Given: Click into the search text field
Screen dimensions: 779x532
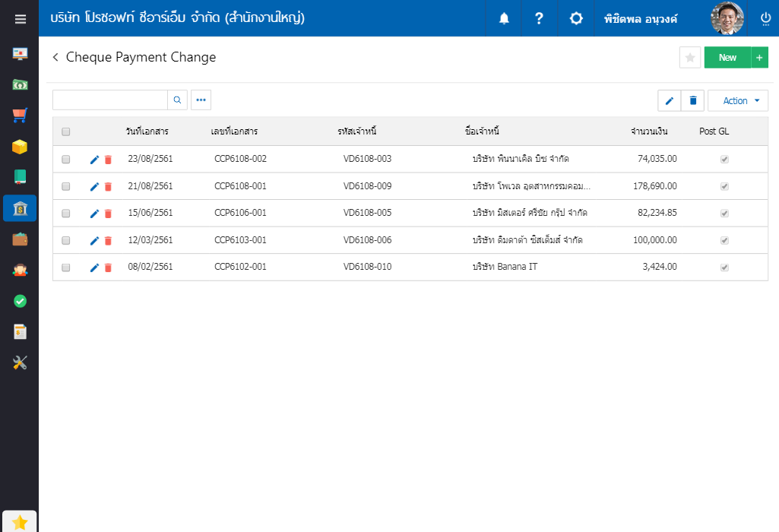Looking at the screenshot, I should 110,100.
